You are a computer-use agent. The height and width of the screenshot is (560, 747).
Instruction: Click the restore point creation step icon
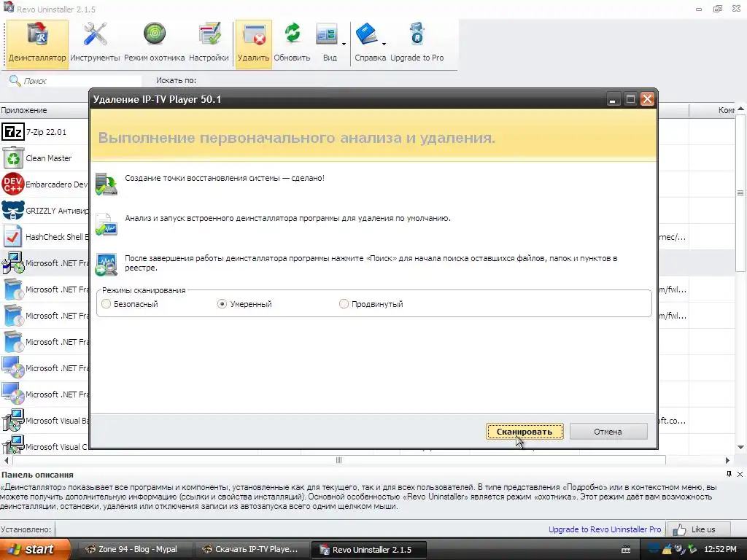107,184
